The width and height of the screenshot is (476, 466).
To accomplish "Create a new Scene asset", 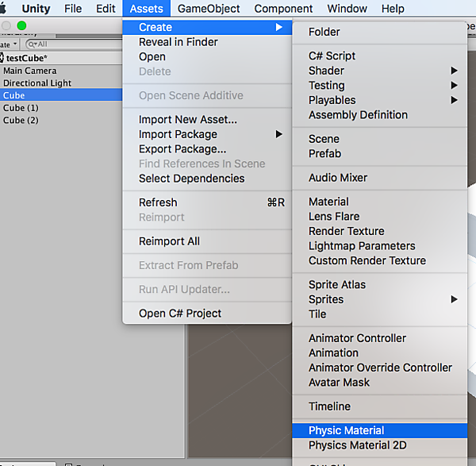I will pos(379,139).
